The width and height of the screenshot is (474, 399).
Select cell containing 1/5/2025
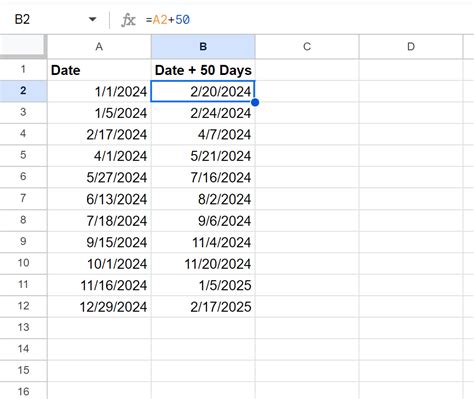pos(203,285)
